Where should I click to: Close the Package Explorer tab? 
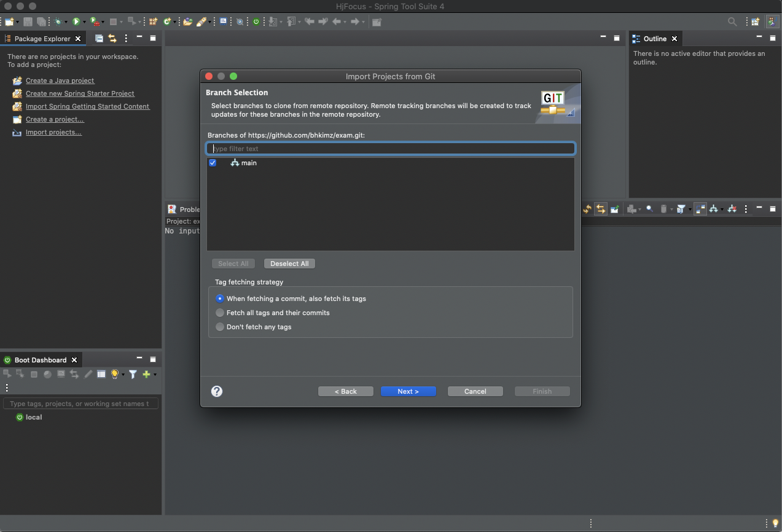pyautogui.click(x=78, y=38)
